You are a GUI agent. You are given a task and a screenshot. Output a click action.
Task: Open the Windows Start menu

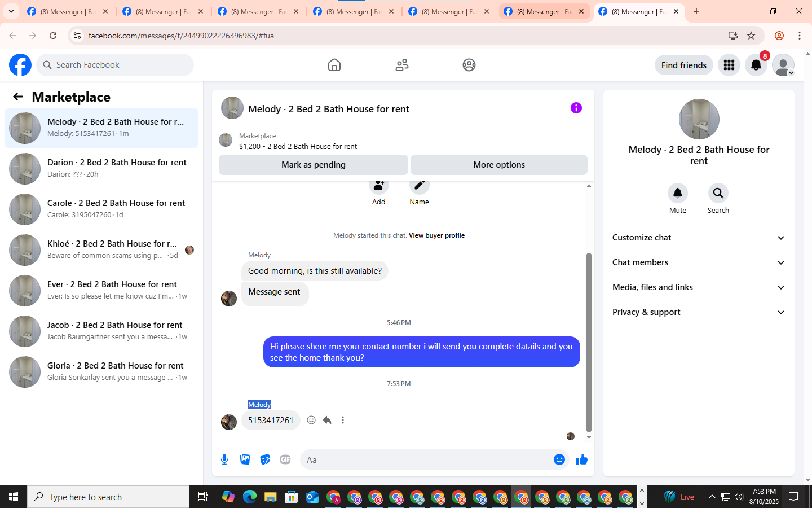(x=14, y=497)
